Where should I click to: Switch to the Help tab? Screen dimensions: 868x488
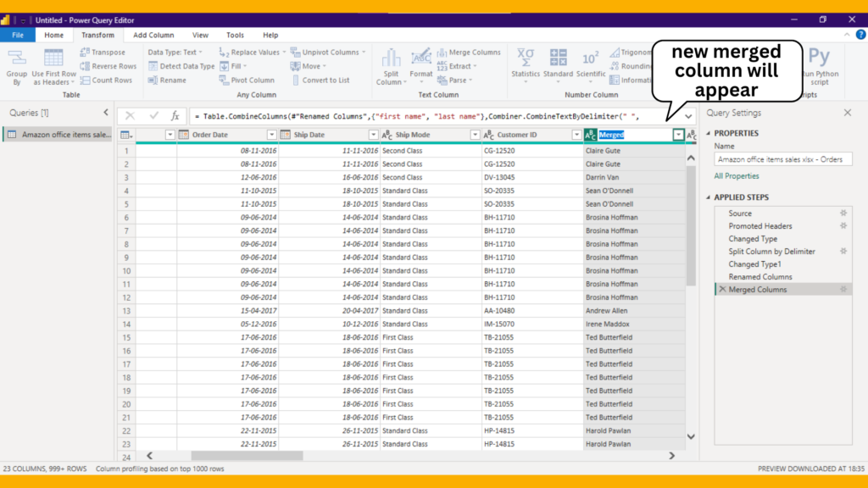270,35
